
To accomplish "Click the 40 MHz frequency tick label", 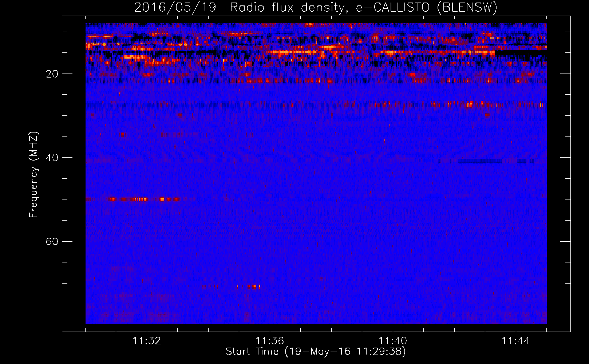I will (x=52, y=158).
